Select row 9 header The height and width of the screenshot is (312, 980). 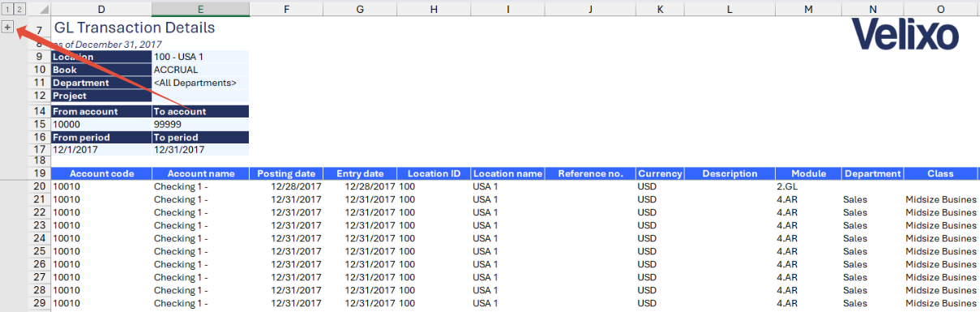[x=38, y=57]
